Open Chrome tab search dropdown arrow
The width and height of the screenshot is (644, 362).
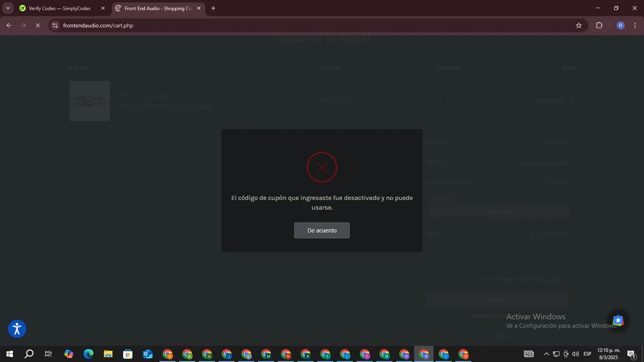tap(8, 8)
